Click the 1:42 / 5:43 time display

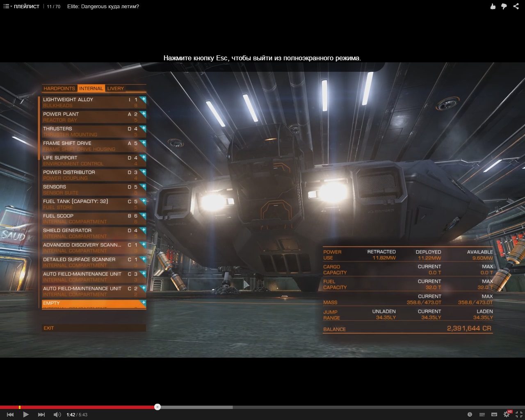(x=77, y=415)
